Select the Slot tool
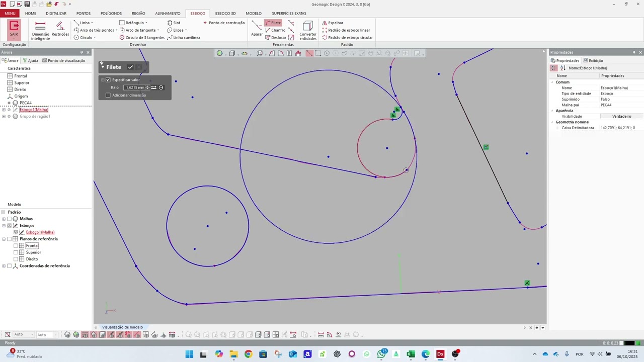 pos(174,23)
